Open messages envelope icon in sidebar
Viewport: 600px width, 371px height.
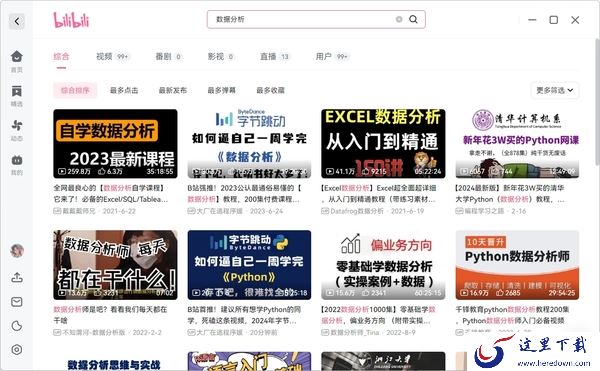coord(17,302)
